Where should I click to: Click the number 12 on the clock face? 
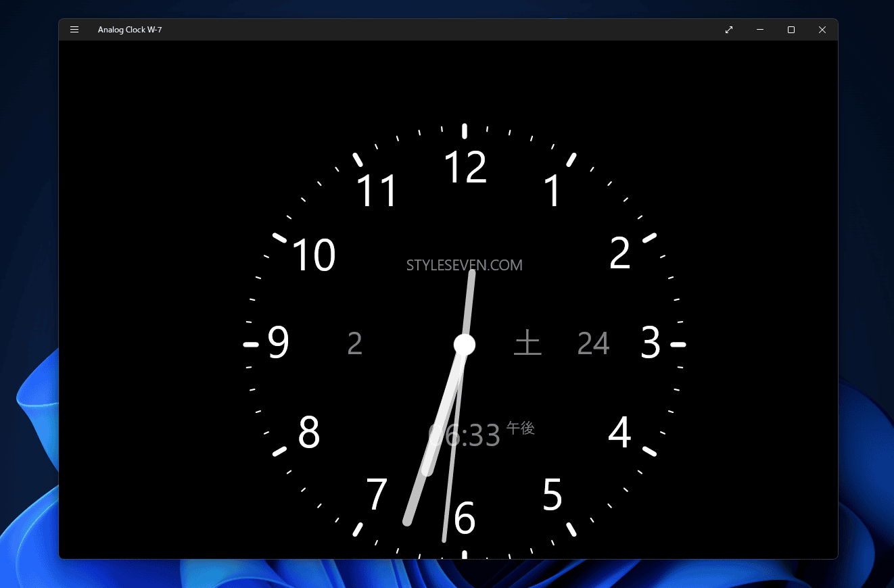[x=465, y=168]
